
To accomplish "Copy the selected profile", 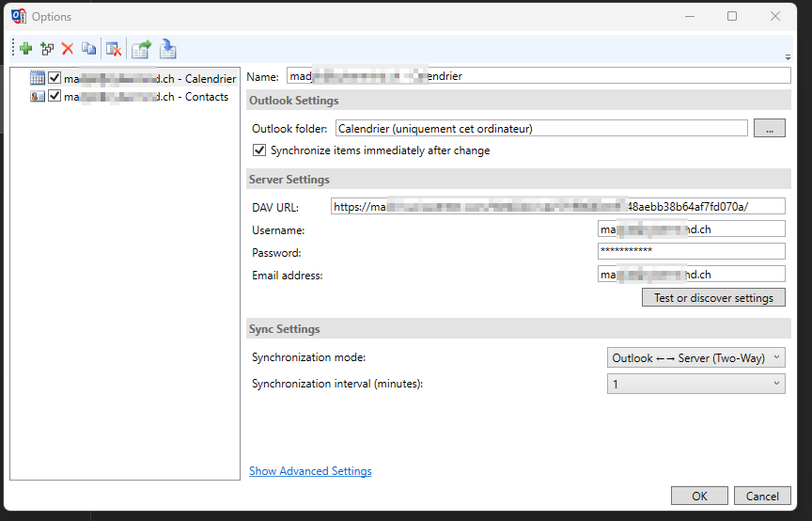I will tap(88, 49).
